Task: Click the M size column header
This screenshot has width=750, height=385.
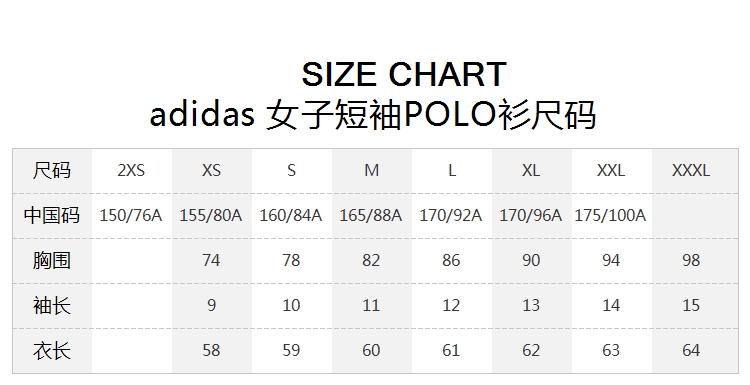Action: click(x=371, y=170)
